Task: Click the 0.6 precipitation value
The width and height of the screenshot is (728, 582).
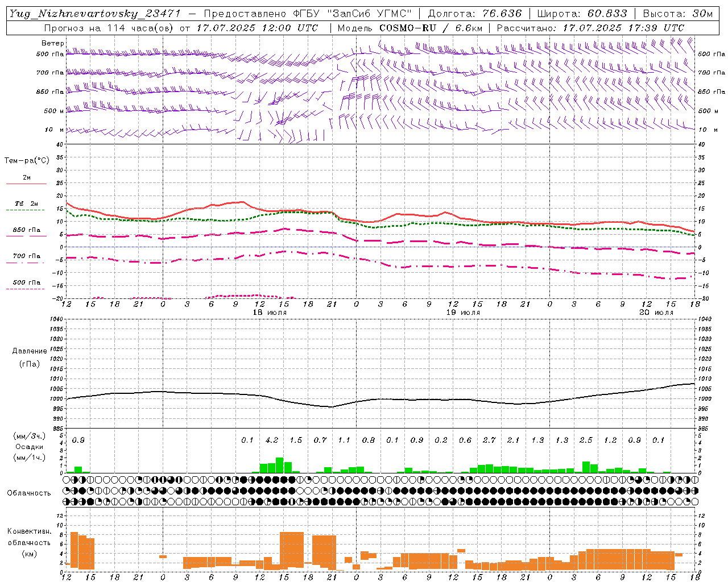Action: coord(465,440)
